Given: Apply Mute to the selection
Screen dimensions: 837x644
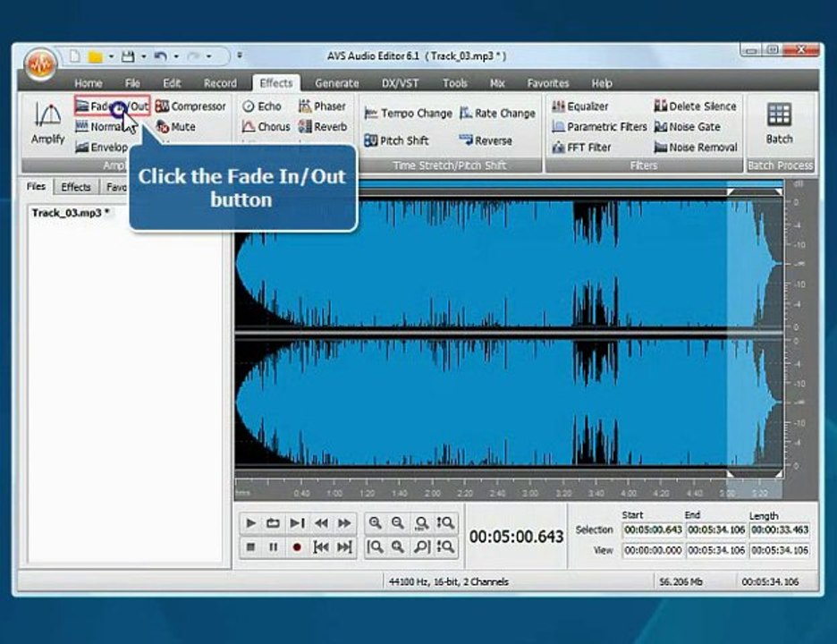Looking at the screenshot, I should point(175,127).
